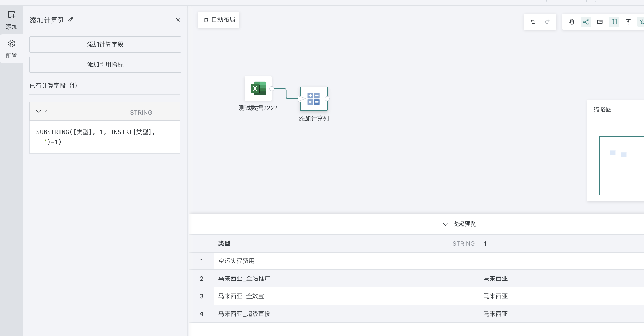Select the 添加计算列 node on canvas
Image resolution: width=644 pixels, height=336 pixels.
tap(314, 99)
